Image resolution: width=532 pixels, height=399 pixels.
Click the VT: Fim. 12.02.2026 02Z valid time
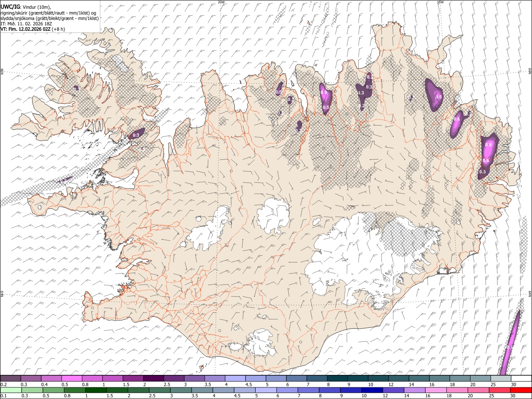click(x=25, y=29)
